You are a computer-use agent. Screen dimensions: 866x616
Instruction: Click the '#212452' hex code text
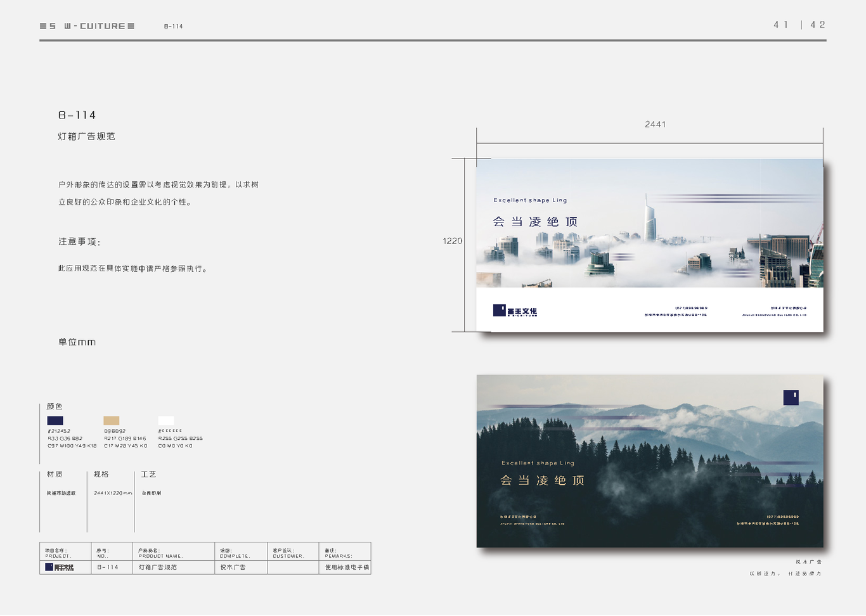pos(59,431)
